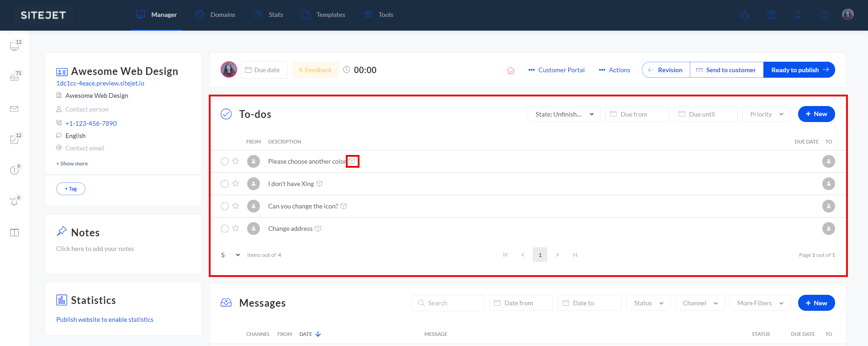This screenshot has height=346, width=868.
Task: Open sidebar websites icon with badge 13
Action: coord(14,46)
